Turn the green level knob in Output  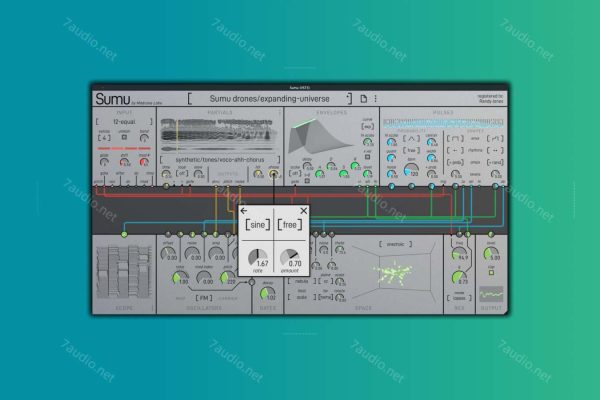click(x=491, y=253)
